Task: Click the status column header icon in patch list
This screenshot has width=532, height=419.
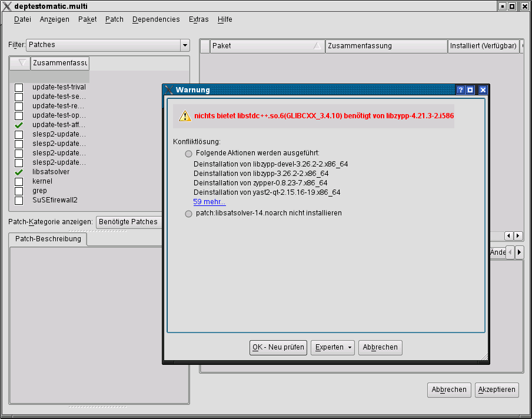Action: (x=21, y=63)
